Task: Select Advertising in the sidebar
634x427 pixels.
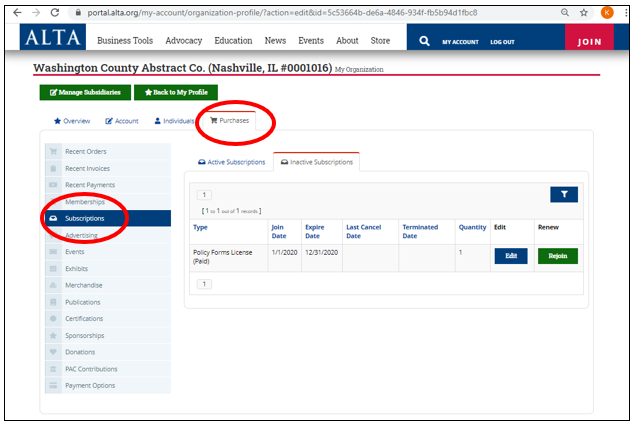Action: point(108,235)
